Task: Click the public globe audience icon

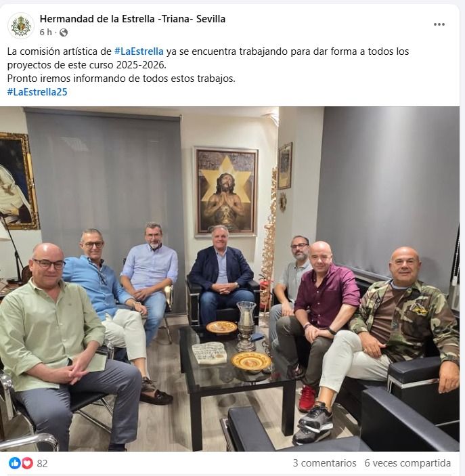Action: (x=64, y=33)
